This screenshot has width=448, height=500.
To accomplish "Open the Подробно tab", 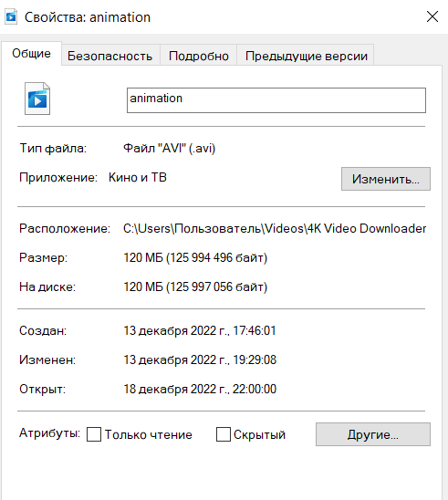I will (199, 56).
